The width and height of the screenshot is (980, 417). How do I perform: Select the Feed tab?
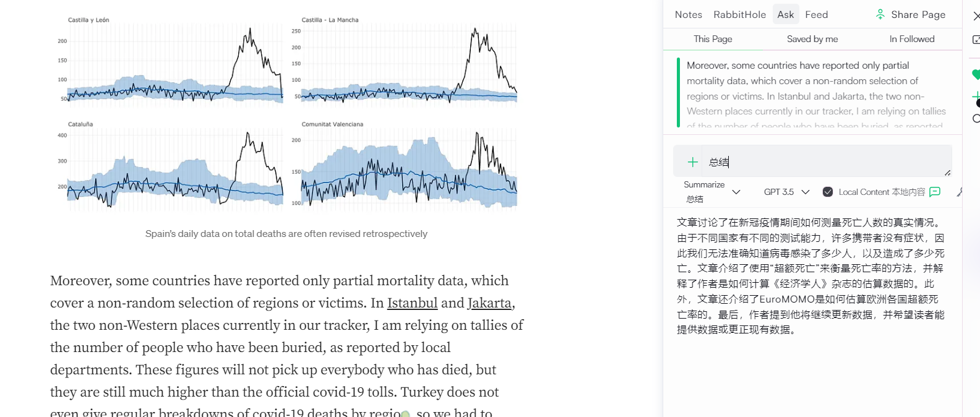pyautogui.click(x=816, y=14)
